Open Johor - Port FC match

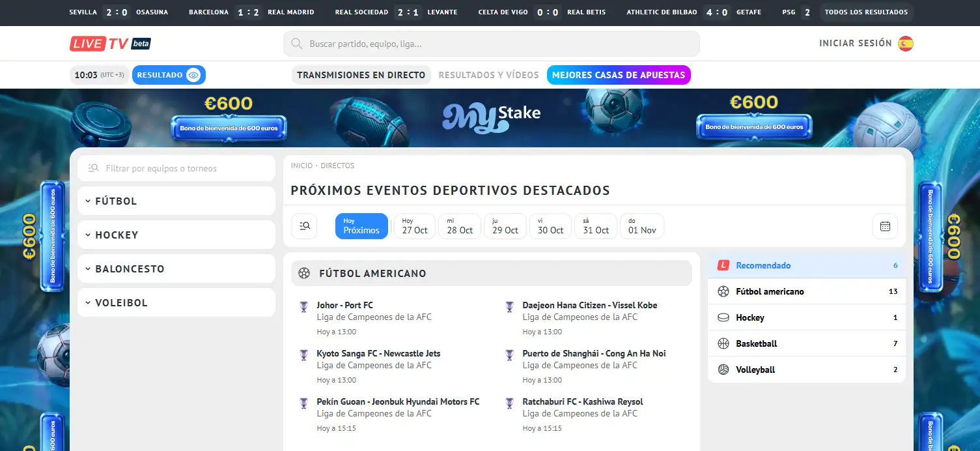[344, 305]
